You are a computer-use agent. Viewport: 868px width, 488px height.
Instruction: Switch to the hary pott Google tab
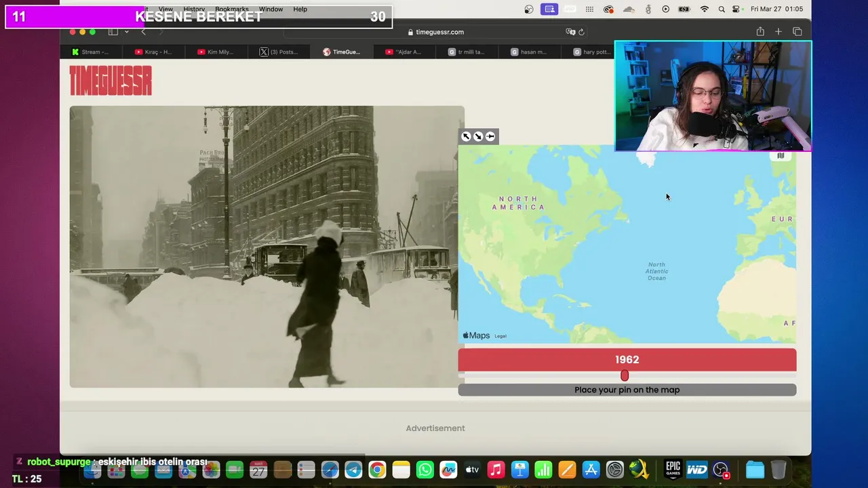tap(591, 52)
